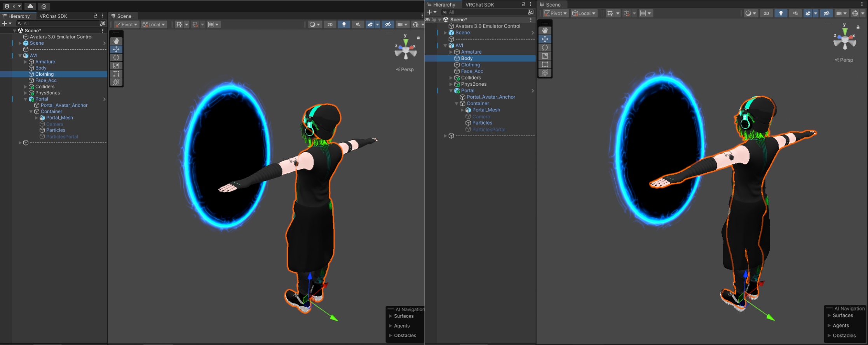Expand the Surfaces section in left AI Navigation overlay

[390, 316]
